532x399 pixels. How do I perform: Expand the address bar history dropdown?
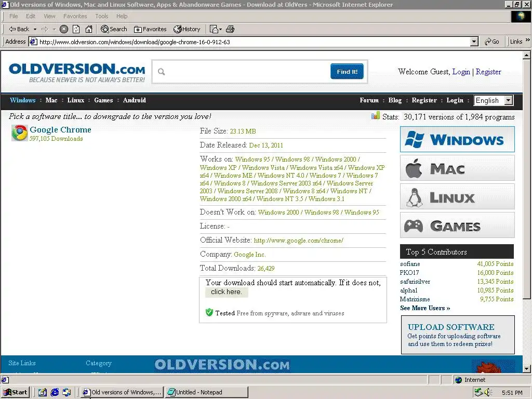474,42
